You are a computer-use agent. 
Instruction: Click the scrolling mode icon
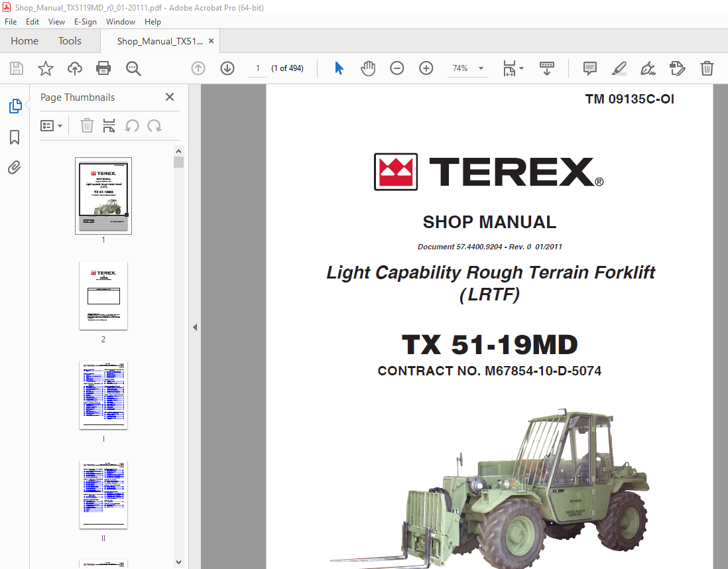tap(546, 68)
